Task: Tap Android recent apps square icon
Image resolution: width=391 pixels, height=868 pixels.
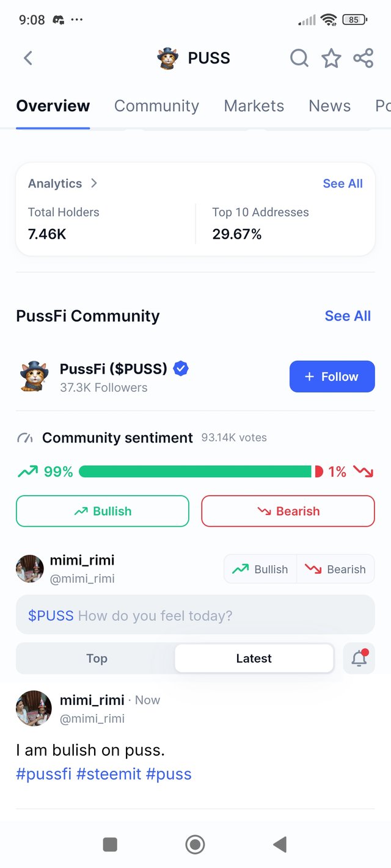Action: (x=110, y=844)
